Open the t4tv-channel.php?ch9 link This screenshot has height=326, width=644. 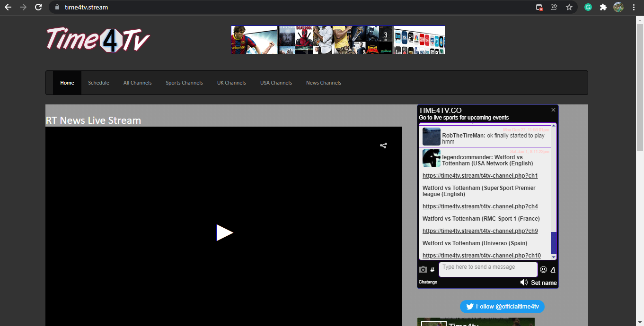480,231
